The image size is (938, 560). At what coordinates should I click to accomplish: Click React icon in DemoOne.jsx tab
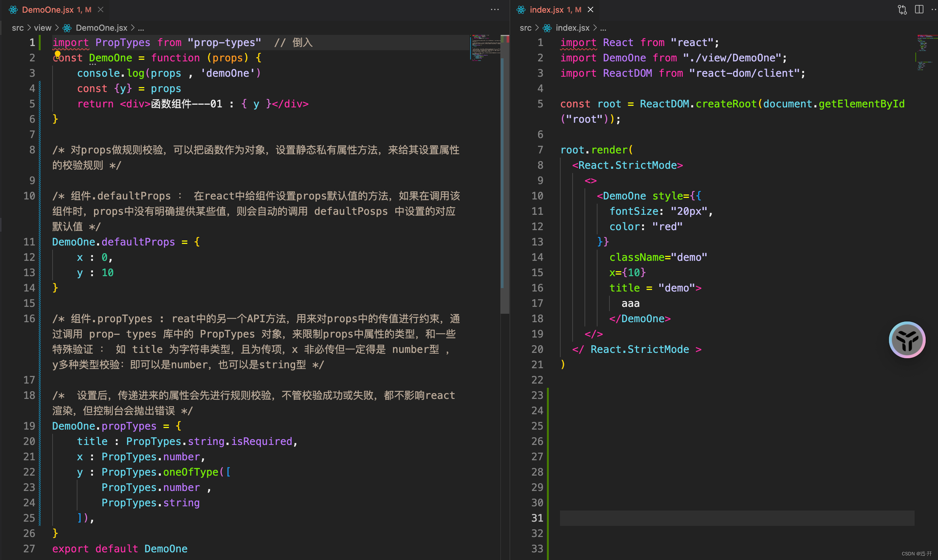coord(13,10)
